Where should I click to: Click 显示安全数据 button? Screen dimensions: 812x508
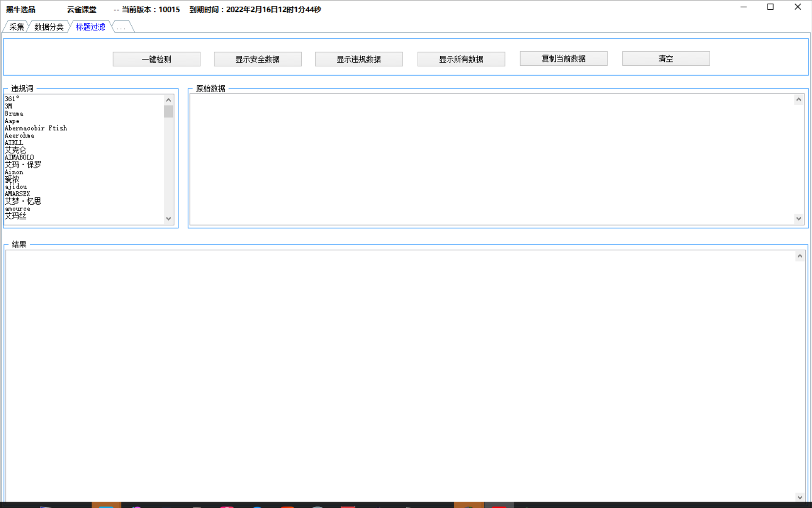(257, 59)
